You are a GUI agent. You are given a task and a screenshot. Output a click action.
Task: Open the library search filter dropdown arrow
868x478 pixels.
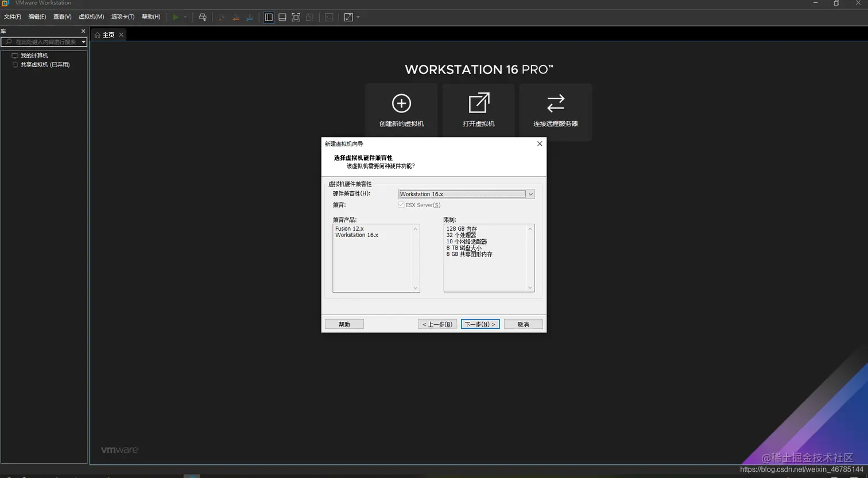click(x=83, y=42)
